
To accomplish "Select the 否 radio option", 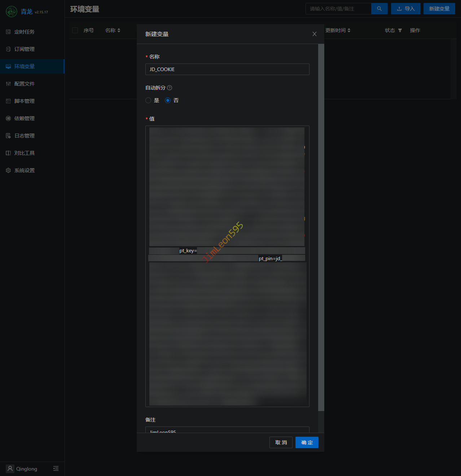I will coord(168,100).
